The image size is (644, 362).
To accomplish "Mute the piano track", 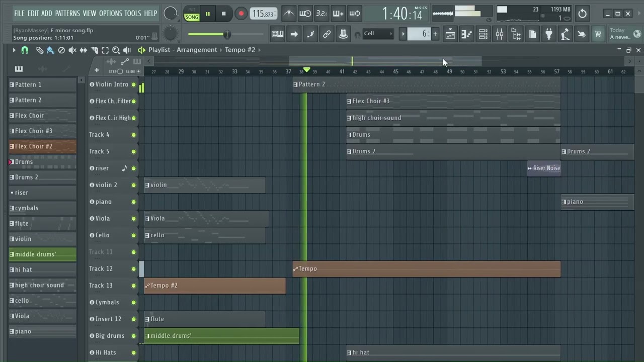I will click(x=134, y=202).
